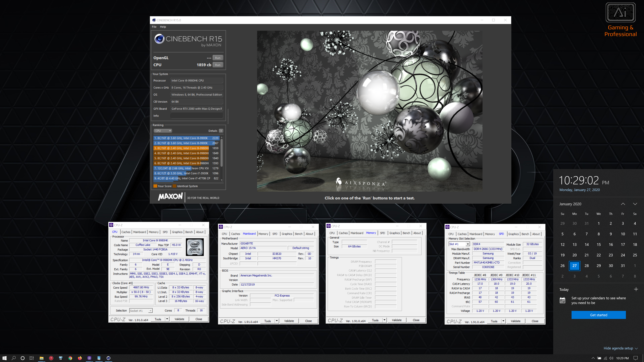644x362 pixels.
Task: Add a new event with plus icon
Action: click(636, 289)
